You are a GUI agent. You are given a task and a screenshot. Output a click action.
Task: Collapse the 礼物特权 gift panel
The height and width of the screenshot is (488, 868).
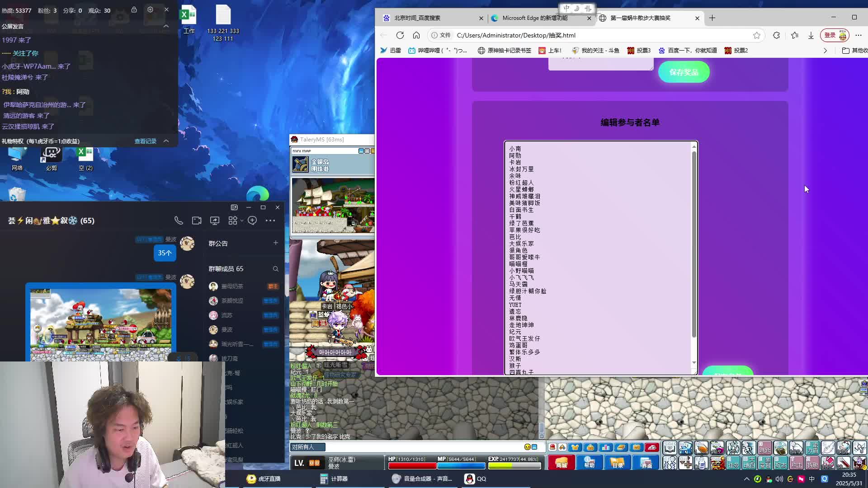(x=166, y=141)
